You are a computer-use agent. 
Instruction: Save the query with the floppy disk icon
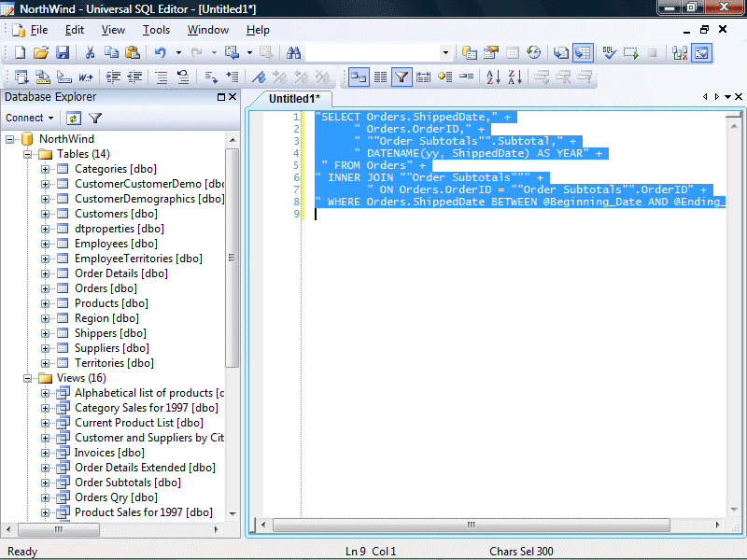click(x=63, y=52)
